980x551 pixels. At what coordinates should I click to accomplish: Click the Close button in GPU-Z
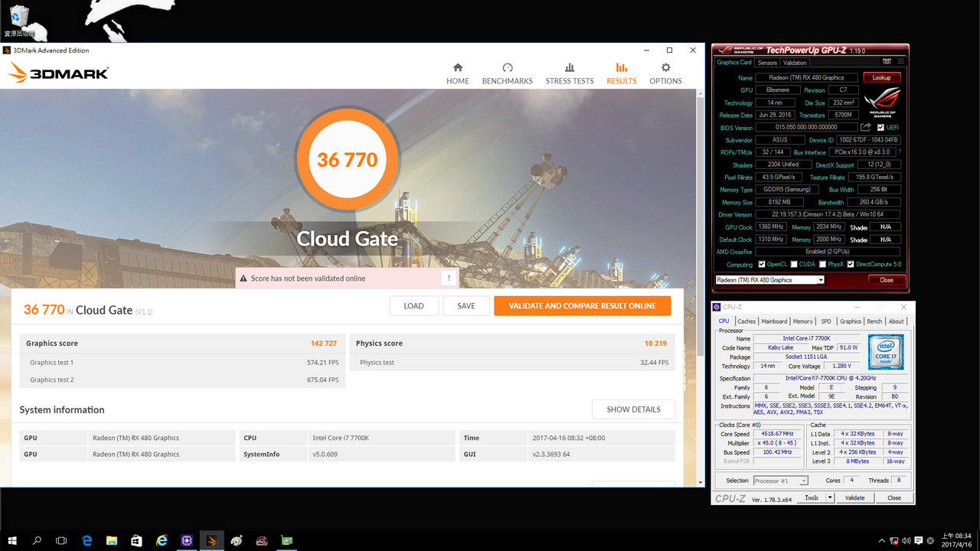click(887, 280)
